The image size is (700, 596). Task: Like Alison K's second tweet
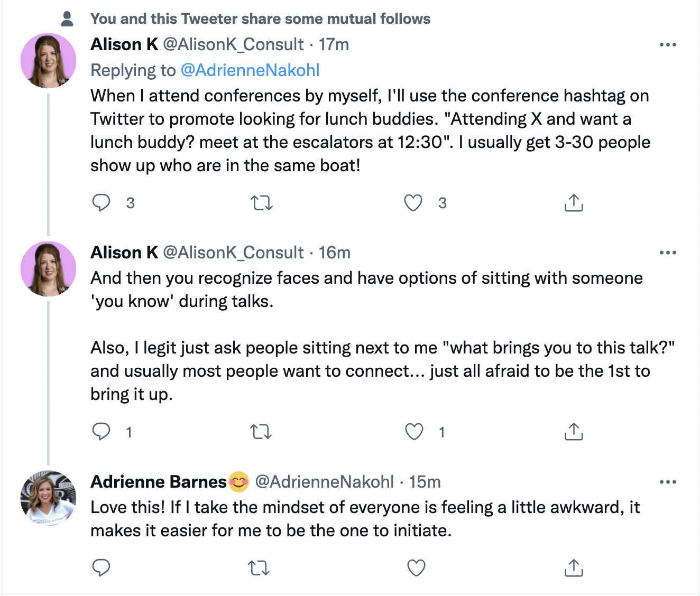(x=414, y=432)
